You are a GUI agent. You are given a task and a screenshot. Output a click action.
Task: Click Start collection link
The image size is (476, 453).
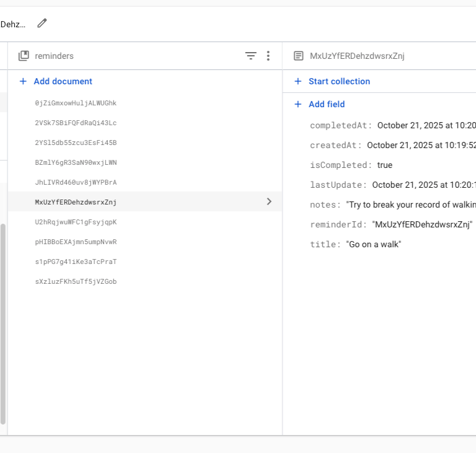(x=339, y=81)
